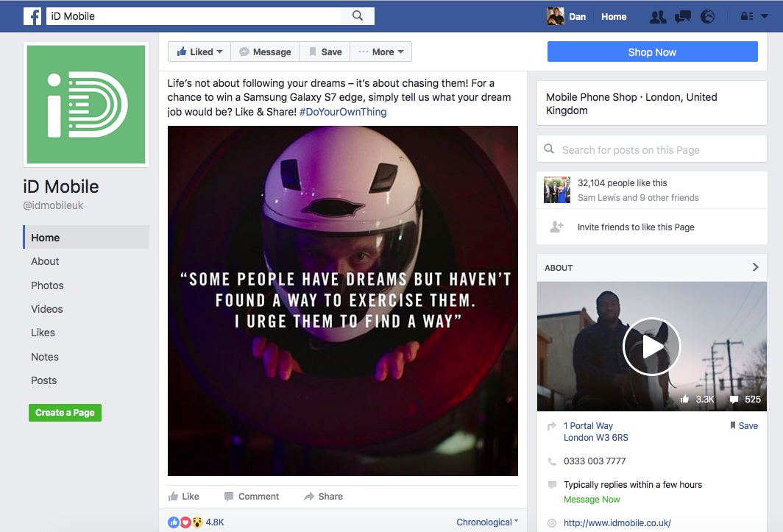Open Sam Lewis and 9 other friends
This screenshot has width=783, height=532.
click(x=638, y=198)
